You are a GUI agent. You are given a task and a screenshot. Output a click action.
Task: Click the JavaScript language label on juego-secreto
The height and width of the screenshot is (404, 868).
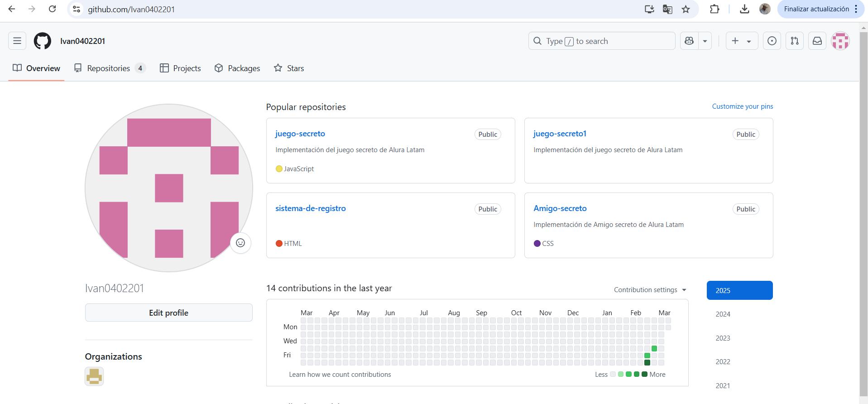[299, 168]
